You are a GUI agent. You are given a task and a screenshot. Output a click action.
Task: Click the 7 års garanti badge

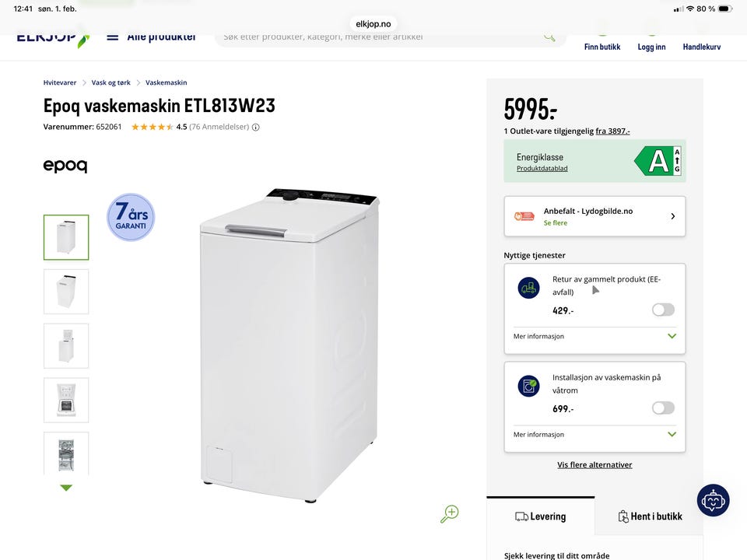(x=131, y=217)
